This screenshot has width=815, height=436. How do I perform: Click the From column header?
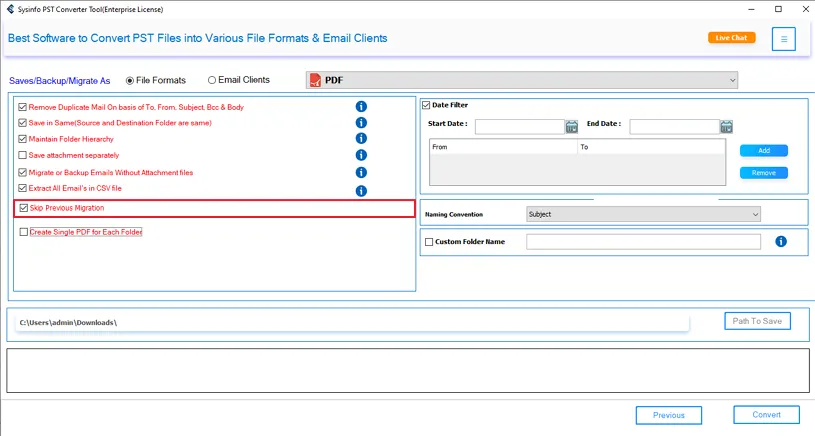pos(503,147)
